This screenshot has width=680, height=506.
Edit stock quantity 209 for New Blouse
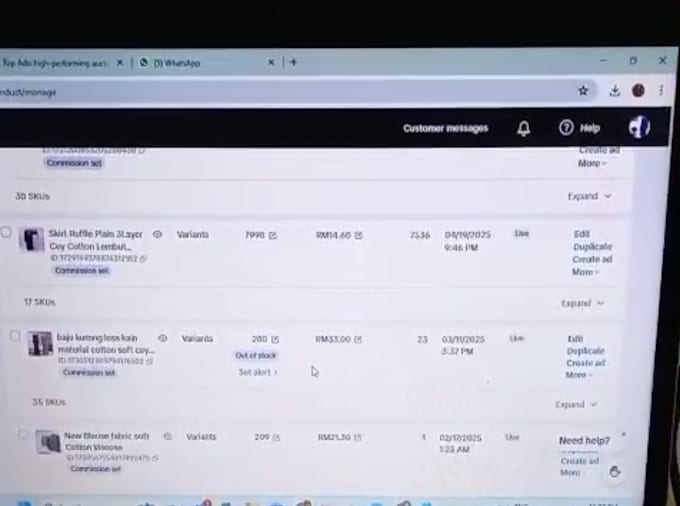[x=276, y=437]
